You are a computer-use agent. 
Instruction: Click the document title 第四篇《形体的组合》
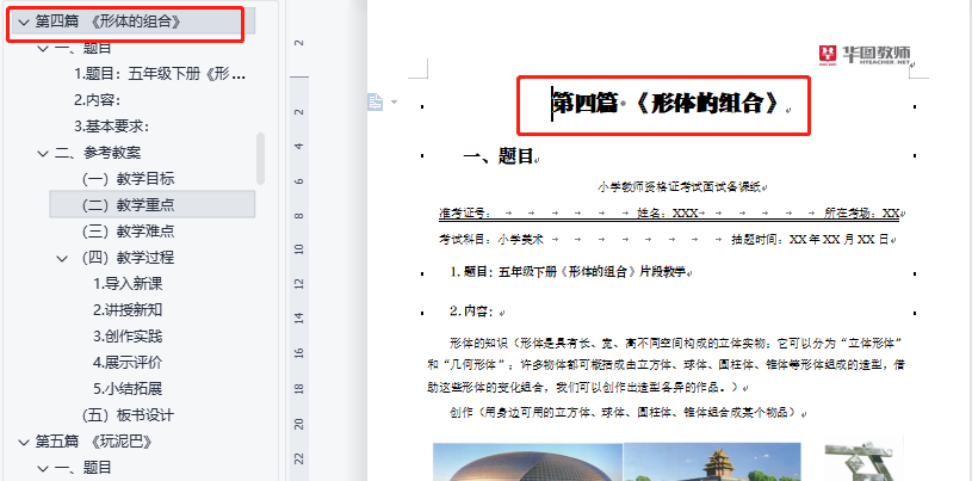pyautogui.click(x=664, y=103)
